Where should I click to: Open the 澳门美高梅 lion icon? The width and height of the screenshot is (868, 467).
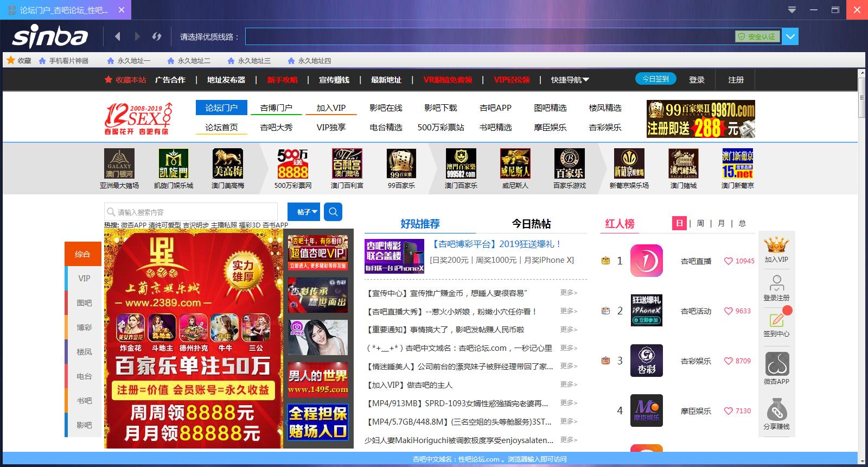pos(228,163)
